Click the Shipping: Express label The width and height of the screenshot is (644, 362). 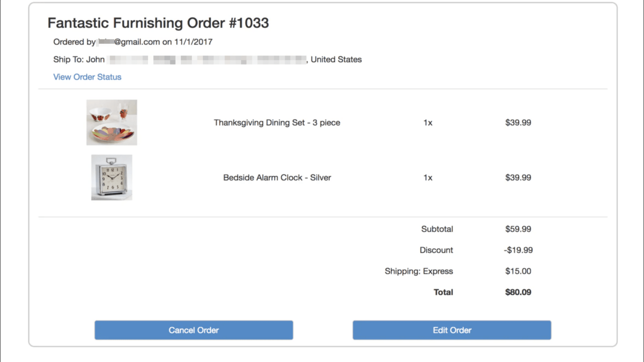[x=419, y=271]
